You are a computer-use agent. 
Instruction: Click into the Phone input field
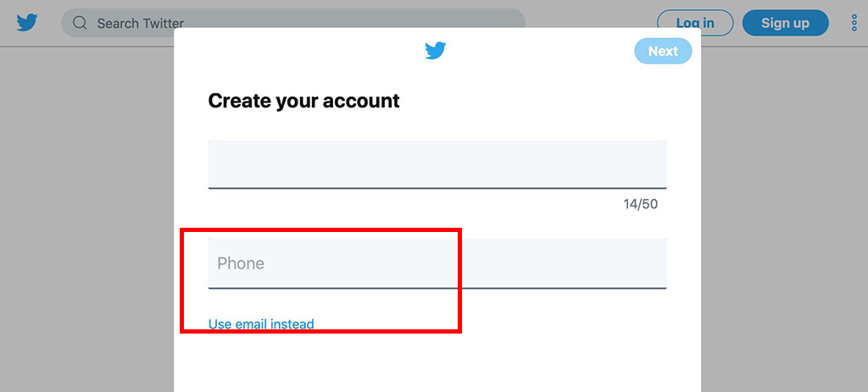click(437, 263)
